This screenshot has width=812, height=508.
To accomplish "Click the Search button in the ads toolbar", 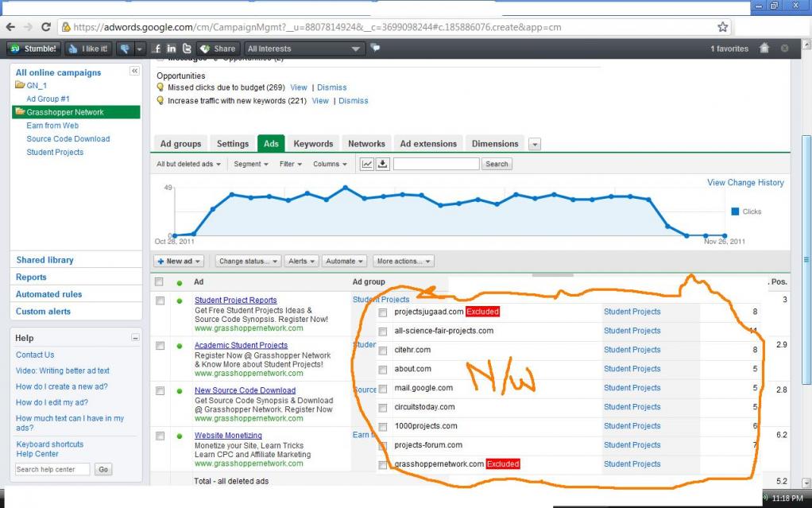I will pyautogui.click(x=497, y=164).
